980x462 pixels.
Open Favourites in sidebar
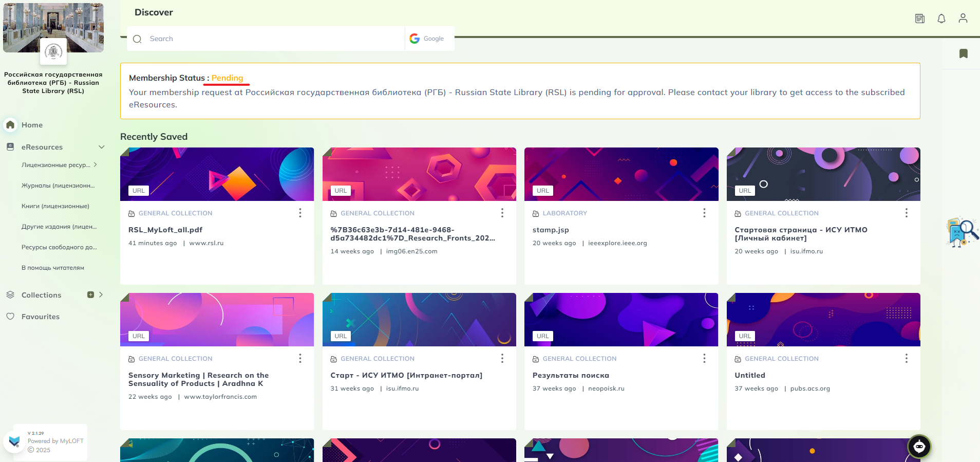pyautogui.click(x=41, y=317)
